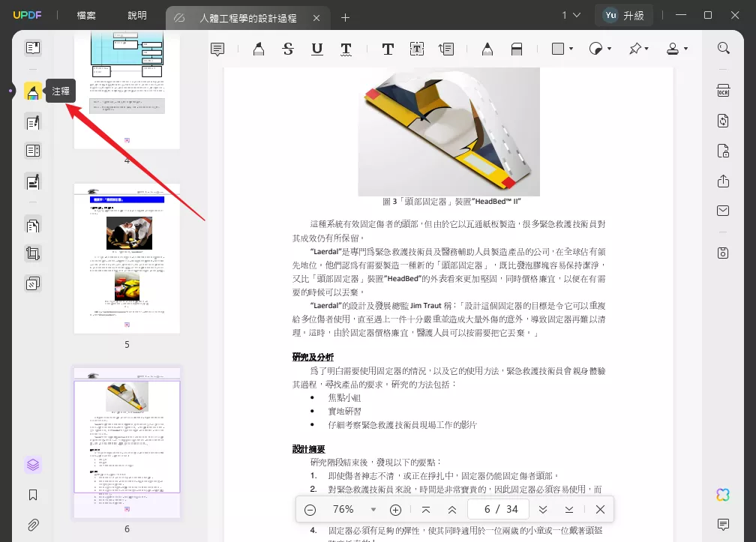Close the 人體工程學的設計過程 tab
The height and width of the screenshot is (542, 756).
tap(316, 18)
